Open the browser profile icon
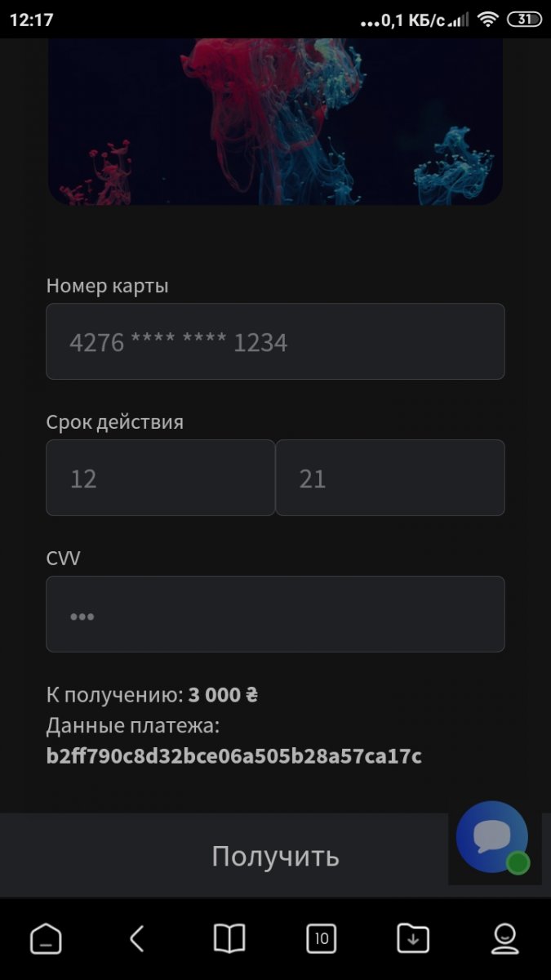 pos(505,939)
